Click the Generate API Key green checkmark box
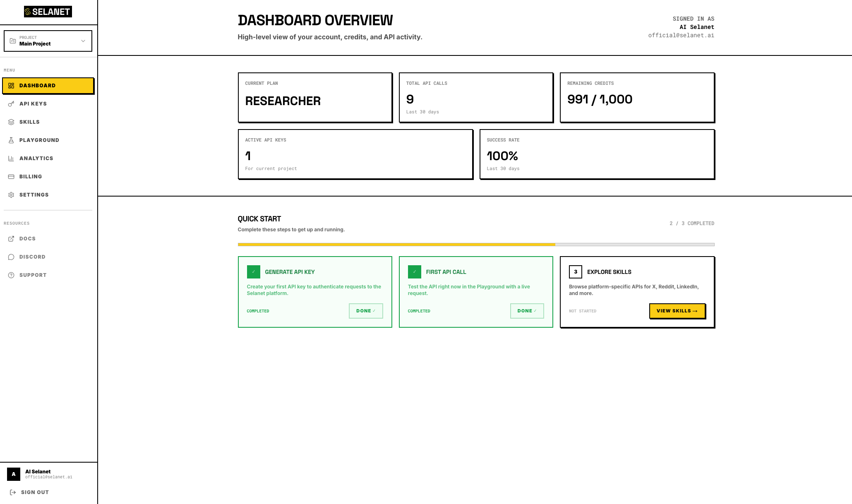 tap(253, 272)
